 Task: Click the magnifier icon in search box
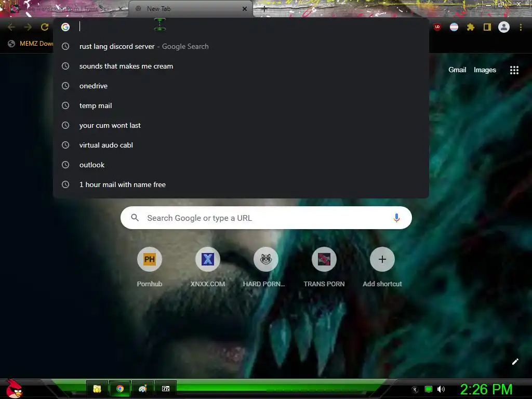(135, 218)
